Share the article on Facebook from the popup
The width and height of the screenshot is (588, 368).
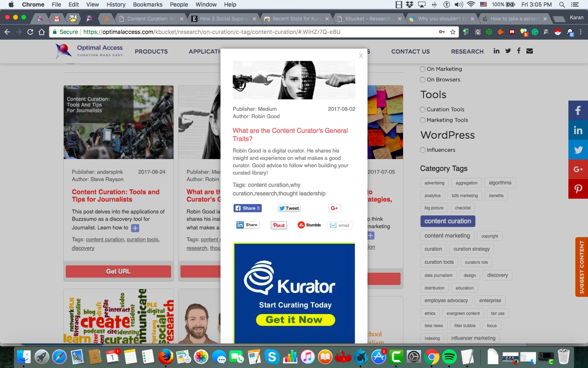pos(247,208)
